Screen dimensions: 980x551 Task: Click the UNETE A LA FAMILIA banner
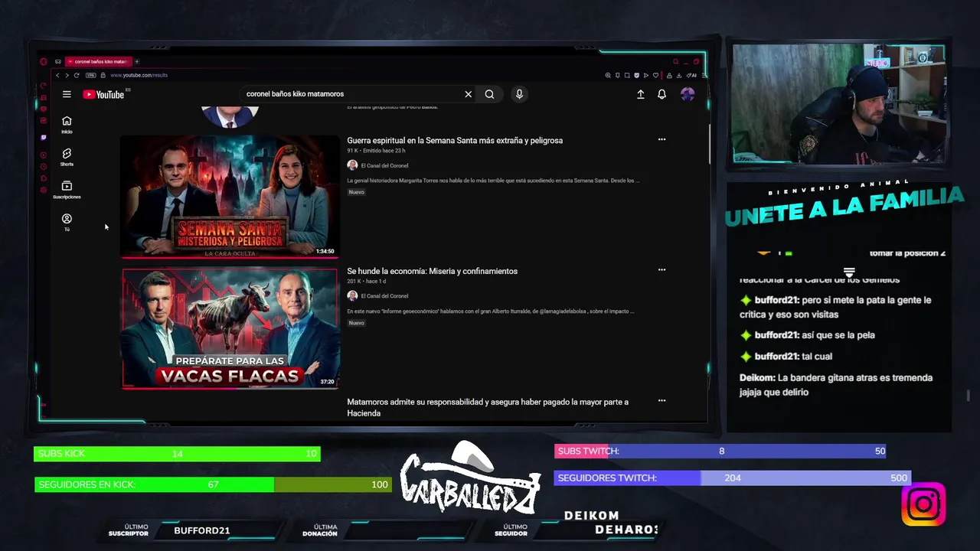(844, 208)
